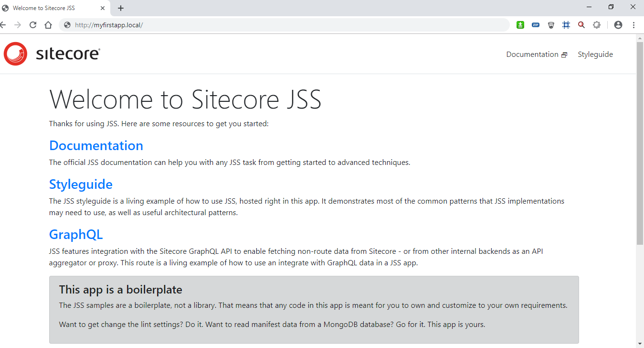
Task: Click the scrollbar up arrow
Action: coord(640,38)
